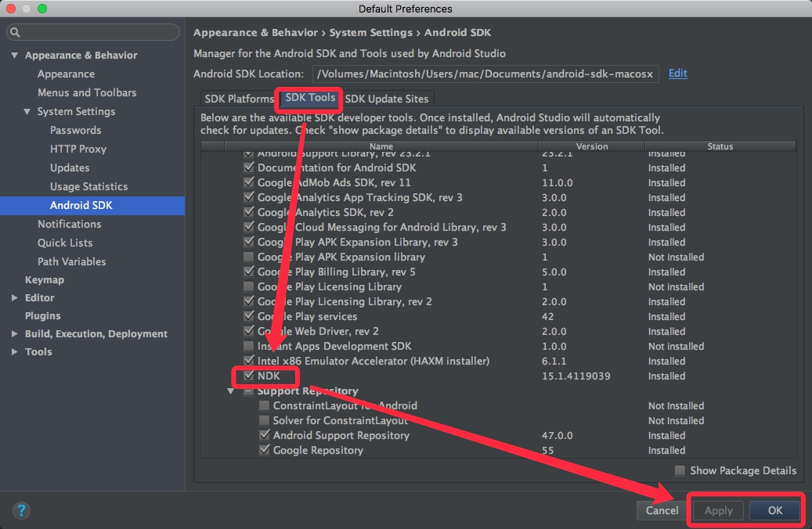Viewport: 812px width, 529px height.
Task: Uncheck Documentation for Android SDK
Action: (248, 167)
